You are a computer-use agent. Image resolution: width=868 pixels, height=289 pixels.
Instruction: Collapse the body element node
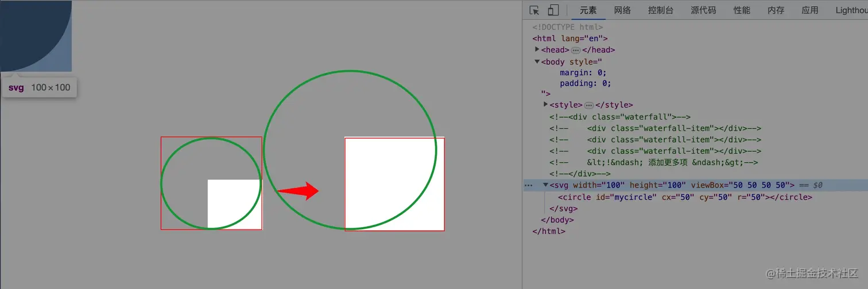(537, 61)
